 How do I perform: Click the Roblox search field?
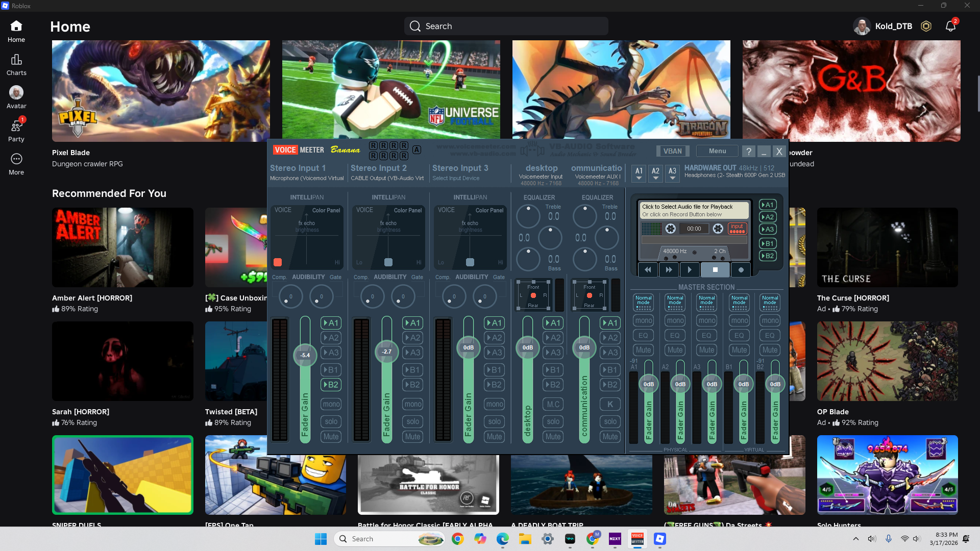(x=506, y=26)
